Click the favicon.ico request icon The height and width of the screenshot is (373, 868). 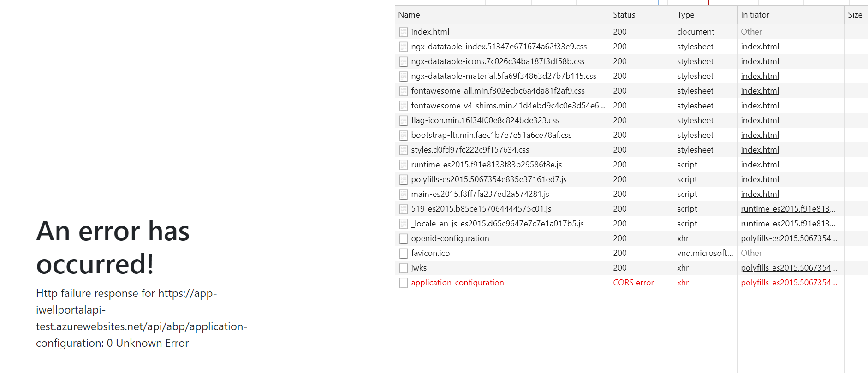point(404,253)
